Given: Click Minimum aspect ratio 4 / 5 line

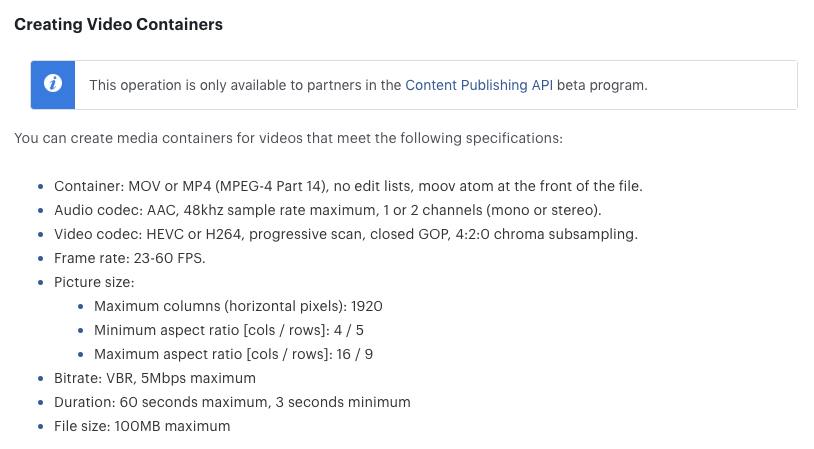Looking at the screenshot, I should 228,330.
